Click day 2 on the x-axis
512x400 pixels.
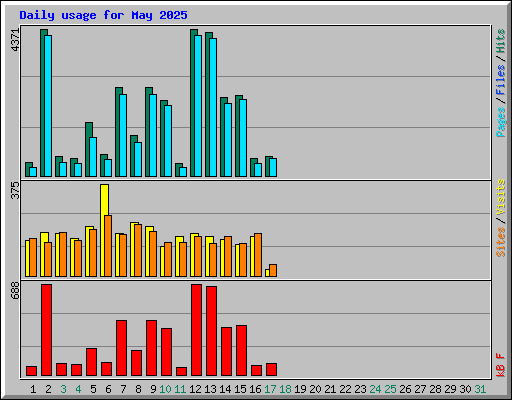pyautogui.click(x=48, y=389)
